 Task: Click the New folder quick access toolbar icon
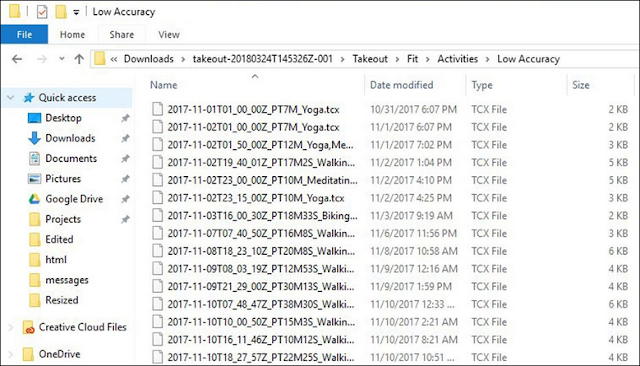[x=61, y=12]
